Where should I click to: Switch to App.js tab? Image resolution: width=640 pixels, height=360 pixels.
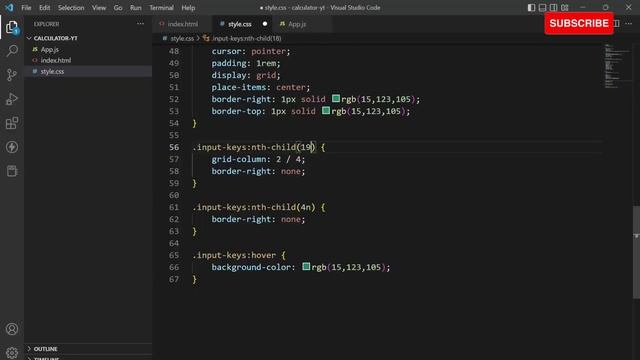[x=297, y=24]
